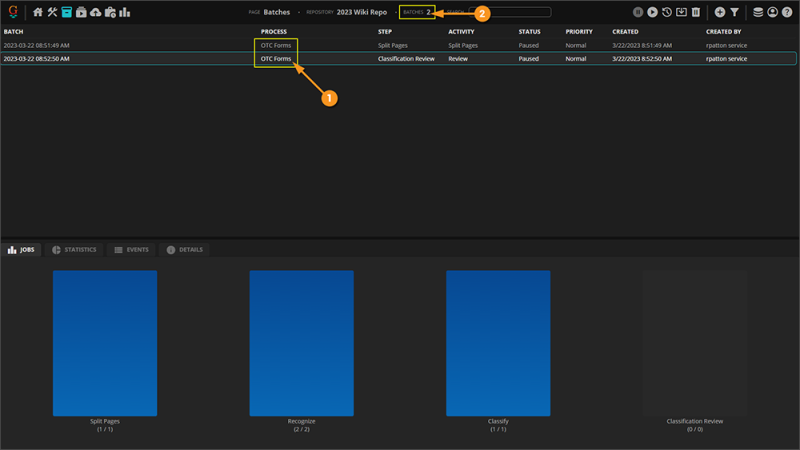
Task: Open the filter funnel icon
Action: pyautogui.click(x=735, y=13)
